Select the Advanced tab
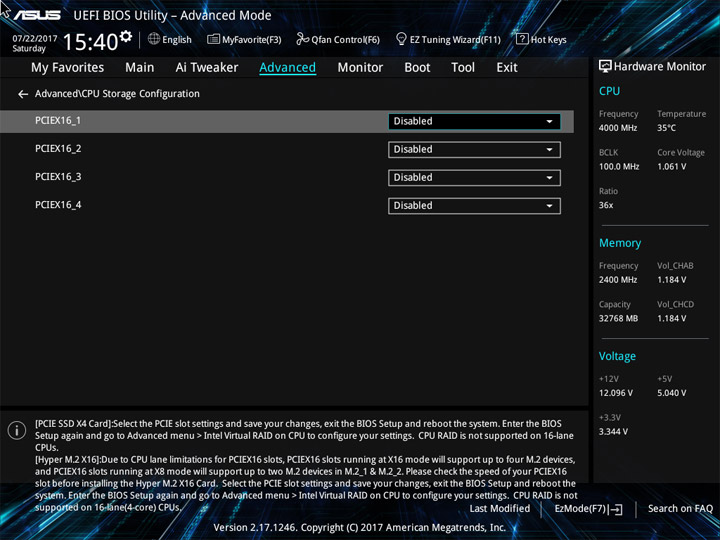 click(287, 68)
